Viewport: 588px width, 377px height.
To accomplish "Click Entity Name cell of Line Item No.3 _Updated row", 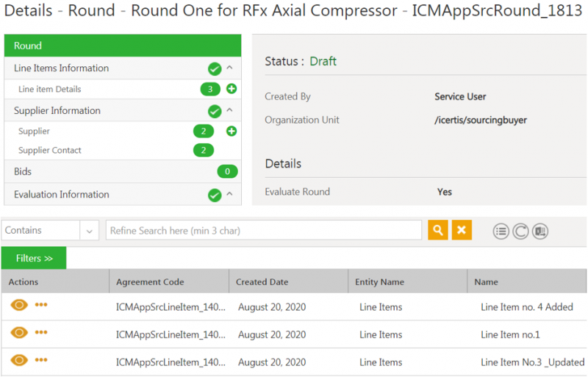I will [381, 362].
